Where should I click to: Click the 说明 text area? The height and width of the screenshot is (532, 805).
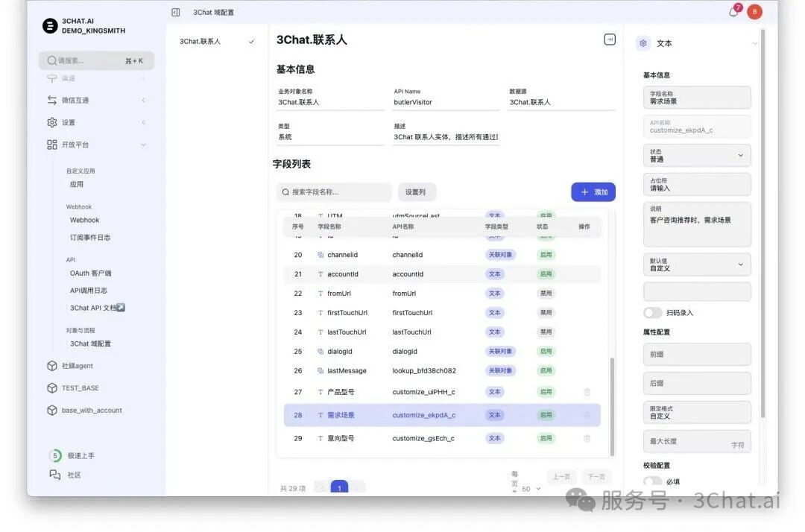697,224
